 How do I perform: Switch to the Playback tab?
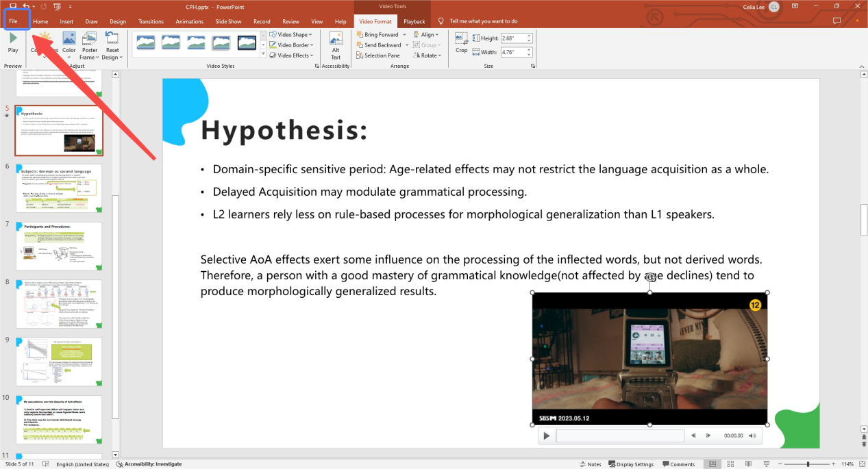[414, 21]
